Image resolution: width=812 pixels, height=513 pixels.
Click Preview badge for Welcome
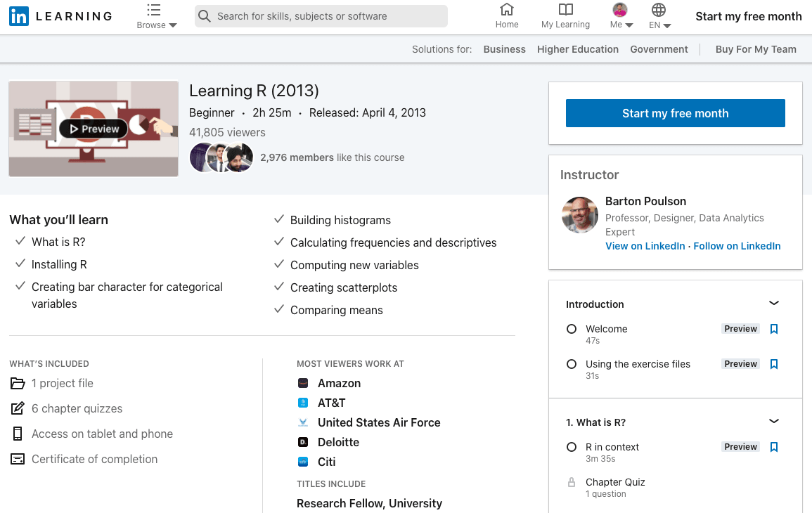coord(740,329)
